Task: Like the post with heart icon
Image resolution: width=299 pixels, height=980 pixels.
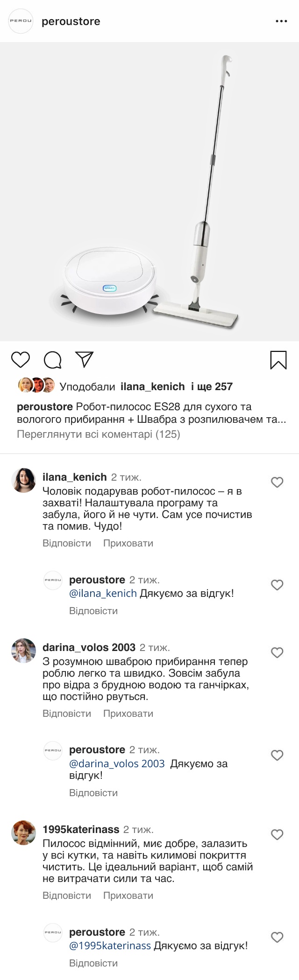Action: [x=20, y=360]
